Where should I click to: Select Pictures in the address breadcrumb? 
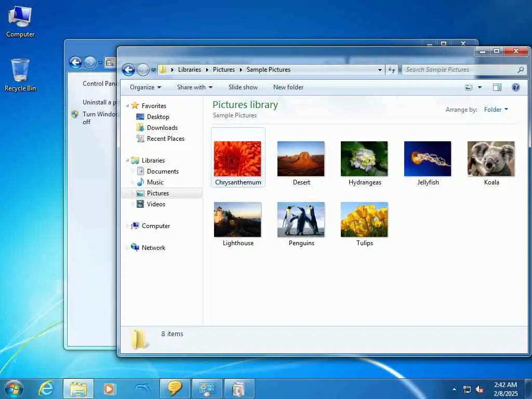pos(223,70)
